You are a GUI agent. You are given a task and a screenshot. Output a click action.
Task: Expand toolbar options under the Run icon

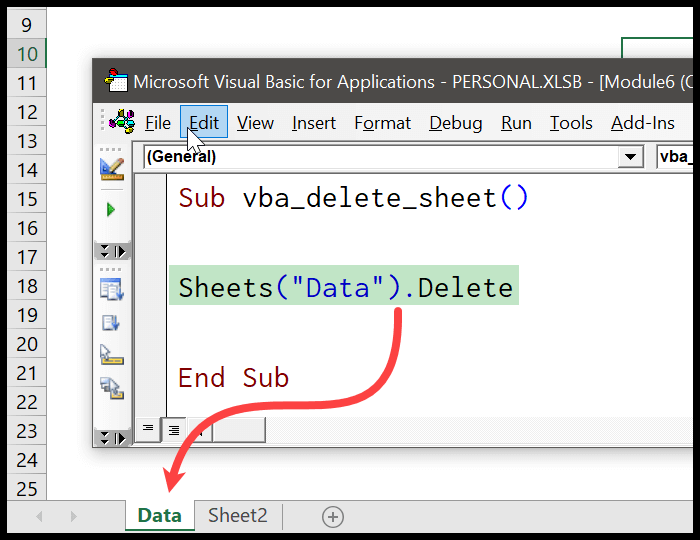pos(111,251)
